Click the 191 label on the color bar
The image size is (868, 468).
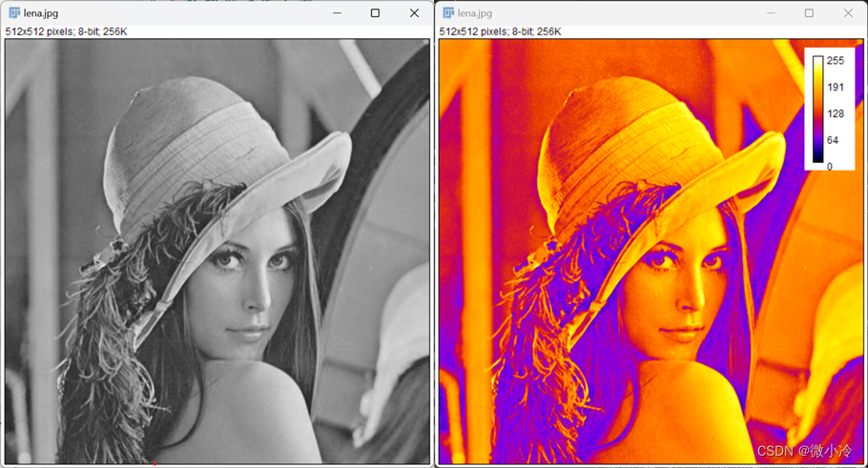pyautogui.click(x=836, y=87)
